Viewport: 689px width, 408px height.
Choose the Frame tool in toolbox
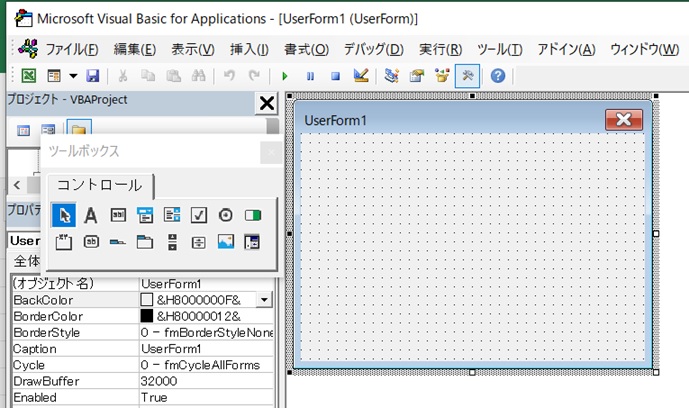(64, 242)
